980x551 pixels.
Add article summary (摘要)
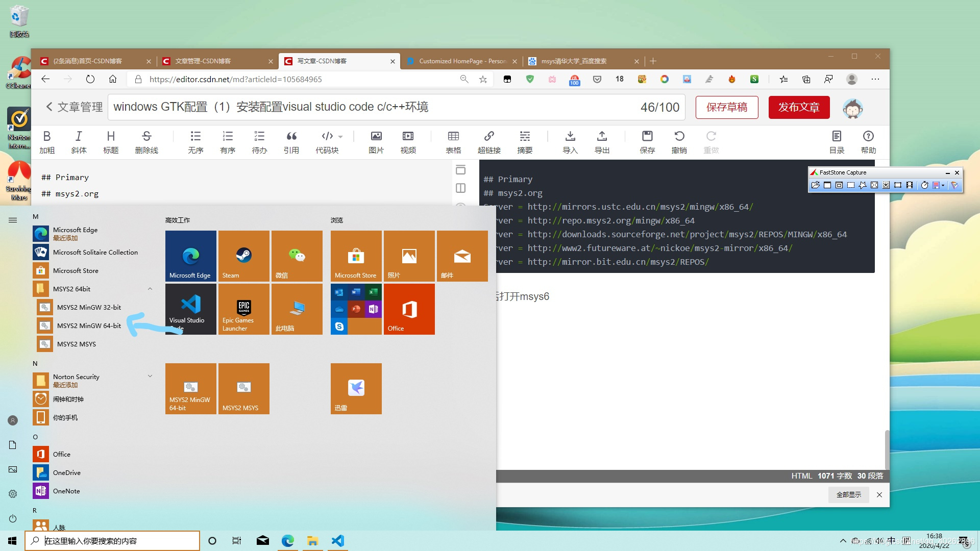525,142
